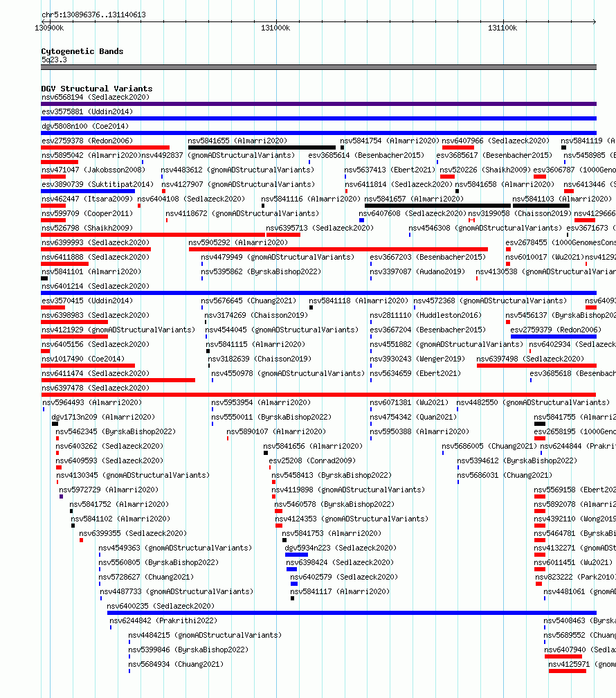The height and width of the screenshot is (698, 616).
Task: Open nsv4546308 (gnomADStructuralVariants) label
Action: click(x=486, y=228)
